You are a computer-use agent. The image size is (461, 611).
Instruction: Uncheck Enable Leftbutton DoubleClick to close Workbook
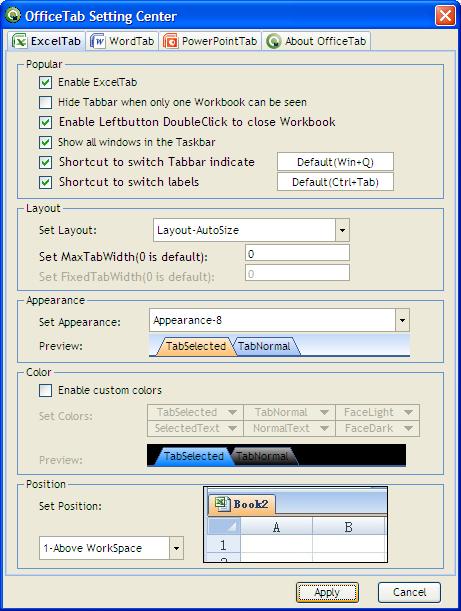tap(45, 122)
